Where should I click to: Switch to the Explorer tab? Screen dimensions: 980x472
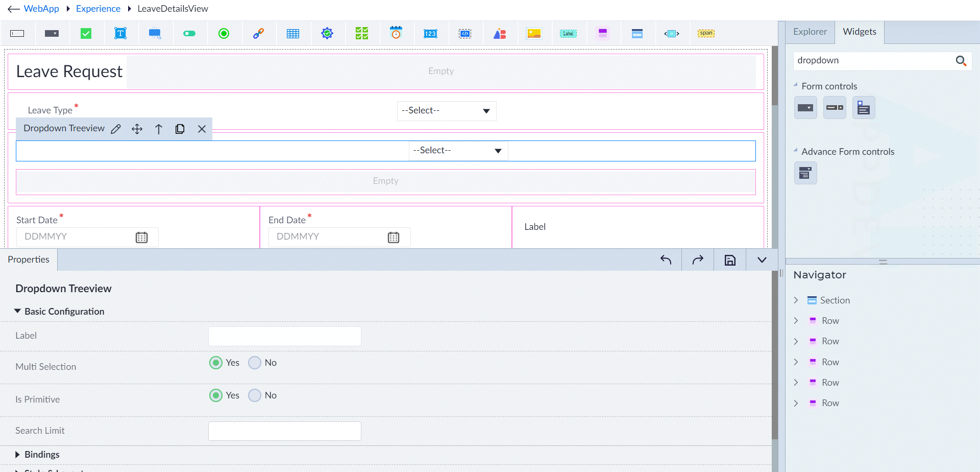pos(810,32)
